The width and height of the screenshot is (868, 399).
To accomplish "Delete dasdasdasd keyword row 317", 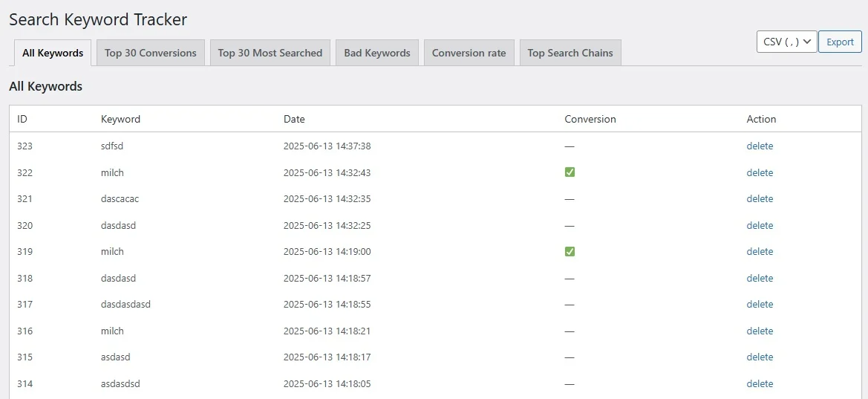I will (760, 305).
